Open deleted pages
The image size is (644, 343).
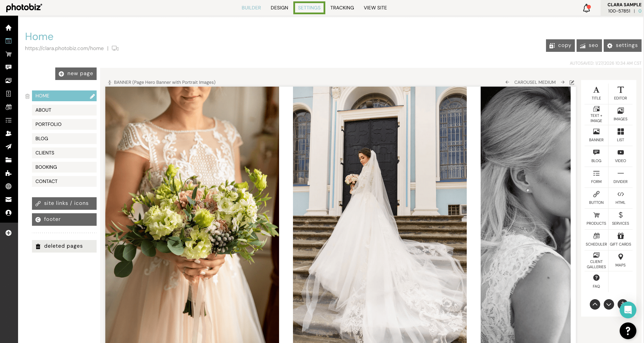[x=64, y=246]
